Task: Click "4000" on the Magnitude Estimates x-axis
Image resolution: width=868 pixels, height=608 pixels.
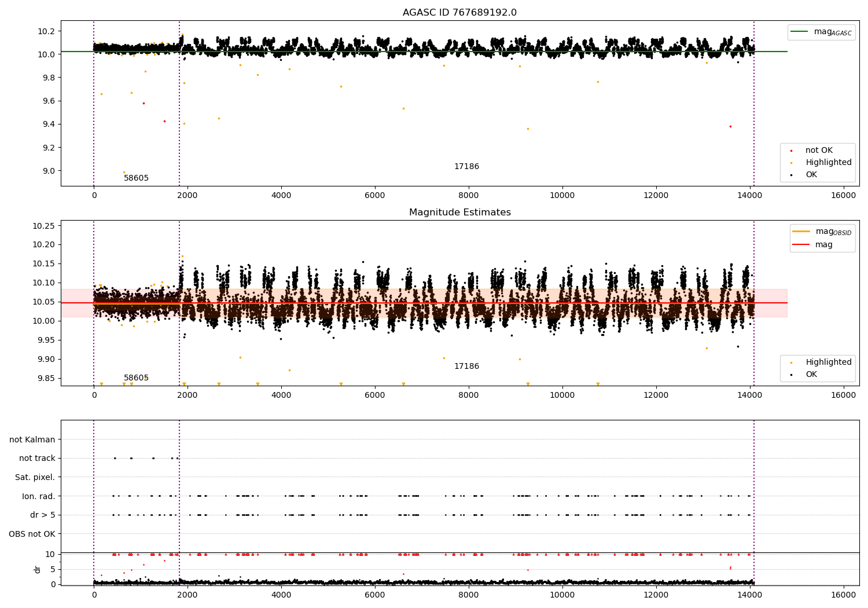Action: coord(281,395)
